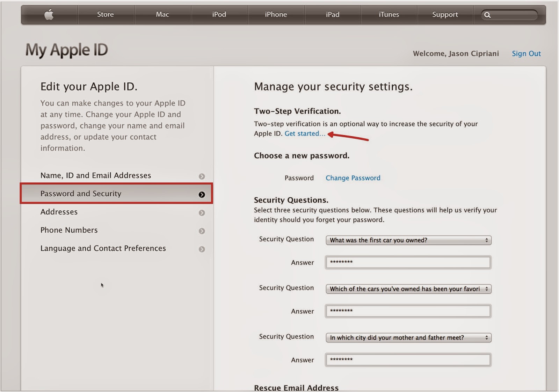Screen dimensions: 559x392
Task: Click the search magnifier icon
Action: click(x=487, y=15)
